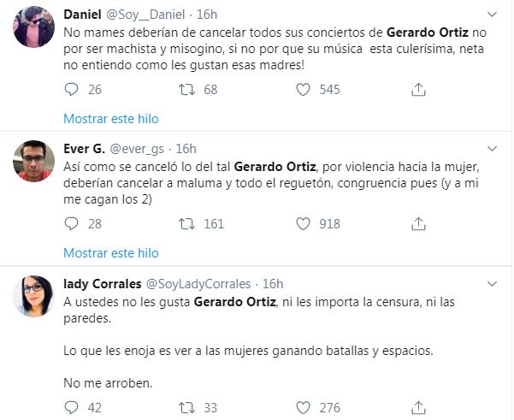Reply to lady Corrales' tweet
This screenshot has height=420, width=514.
[72, 408]
